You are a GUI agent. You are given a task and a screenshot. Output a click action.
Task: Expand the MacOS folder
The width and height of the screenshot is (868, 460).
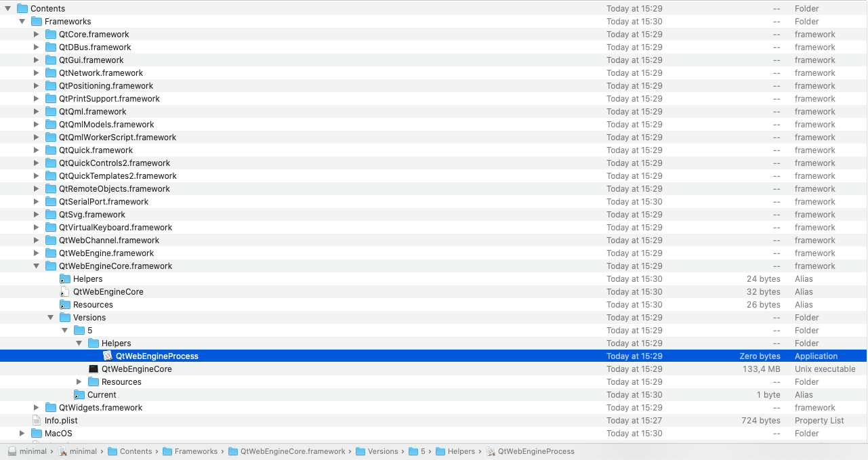coord(22,434)
